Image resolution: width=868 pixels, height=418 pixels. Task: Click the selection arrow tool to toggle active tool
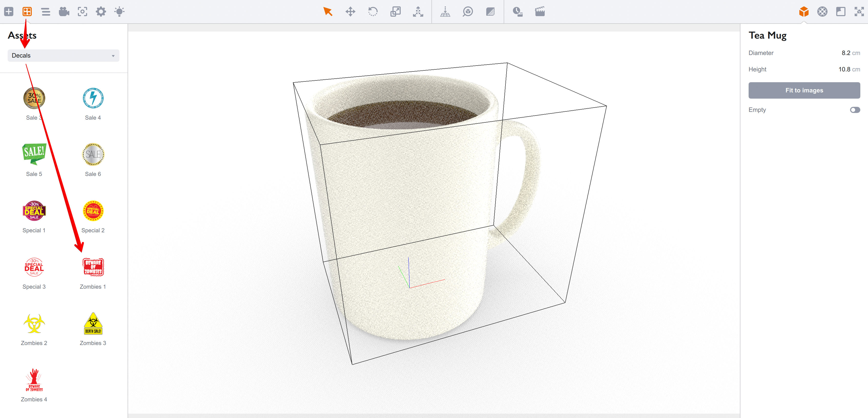click(328, 12)
